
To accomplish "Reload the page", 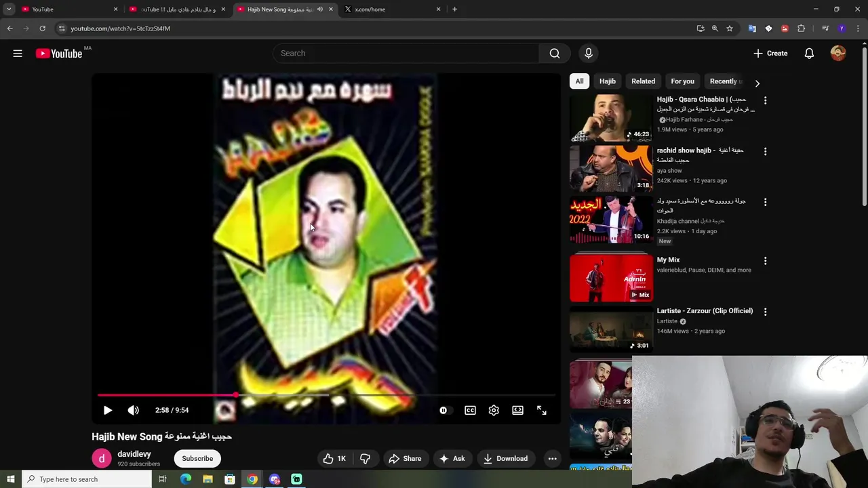I will (42, 28).
